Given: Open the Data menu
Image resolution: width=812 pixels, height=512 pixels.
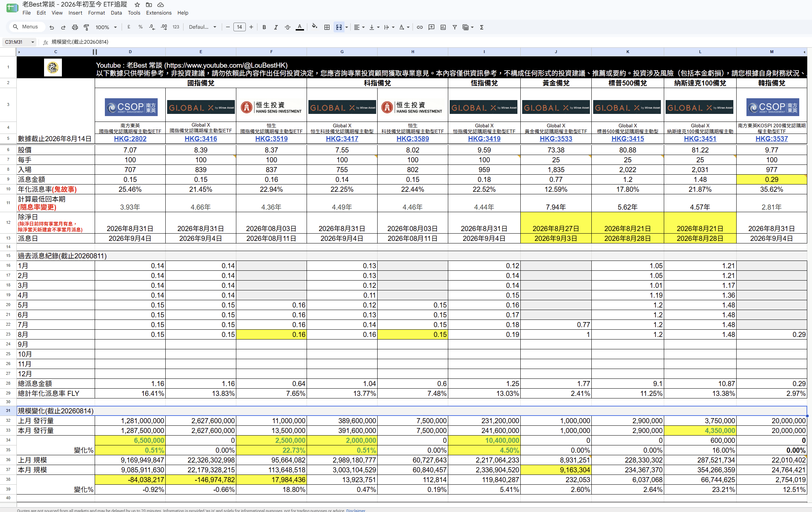Looking at the screenshot, I should 117,13.
